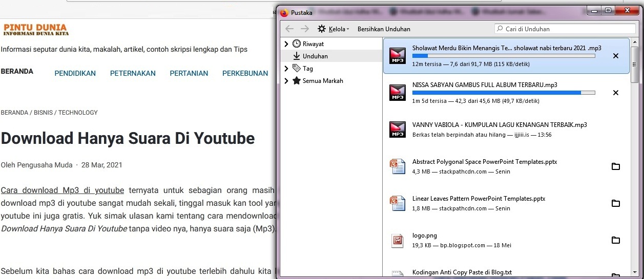This screenshot has height=279, width=644.
Task: Click the PINTU DUNIA site logo
Action: click(x=36, y=30)
